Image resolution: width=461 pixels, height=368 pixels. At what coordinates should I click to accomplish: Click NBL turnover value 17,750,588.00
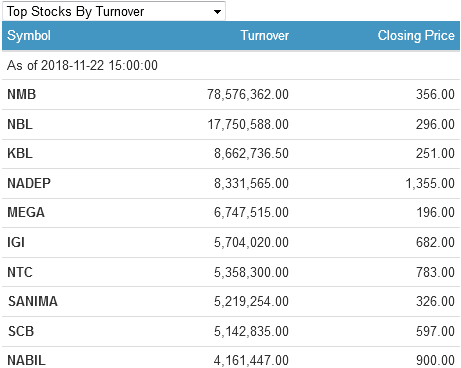click(248, 124)
